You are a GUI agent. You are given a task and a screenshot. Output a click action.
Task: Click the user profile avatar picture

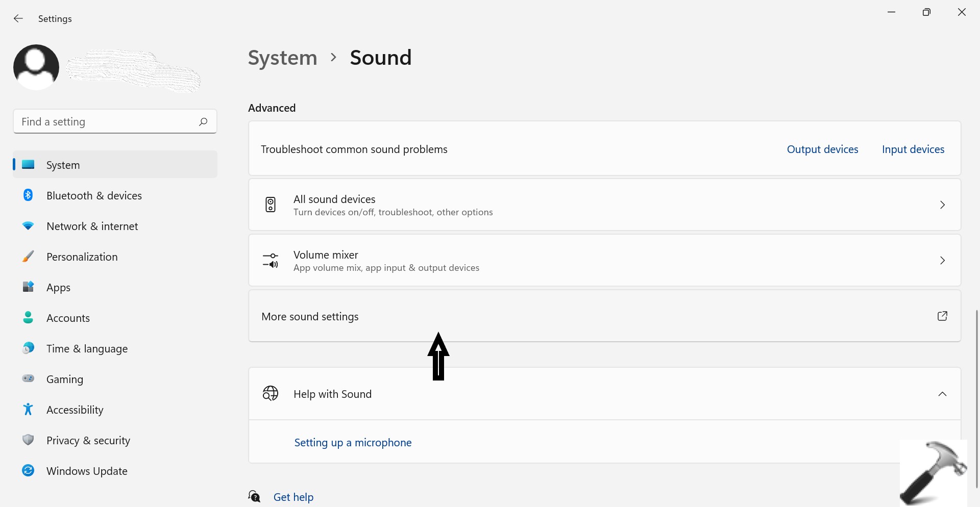click(36, 67)
